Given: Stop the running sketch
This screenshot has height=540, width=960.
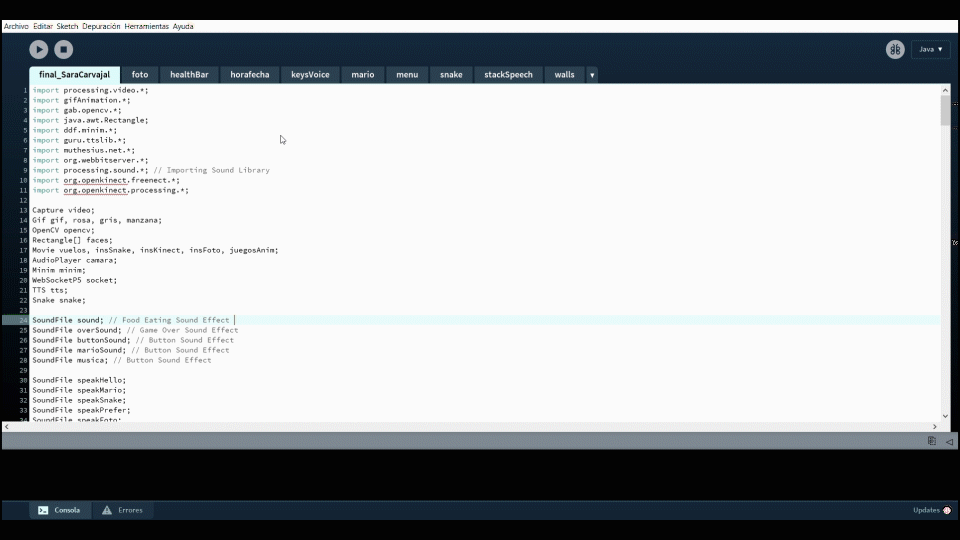Looking at the screenshot, I should [64, 49].
